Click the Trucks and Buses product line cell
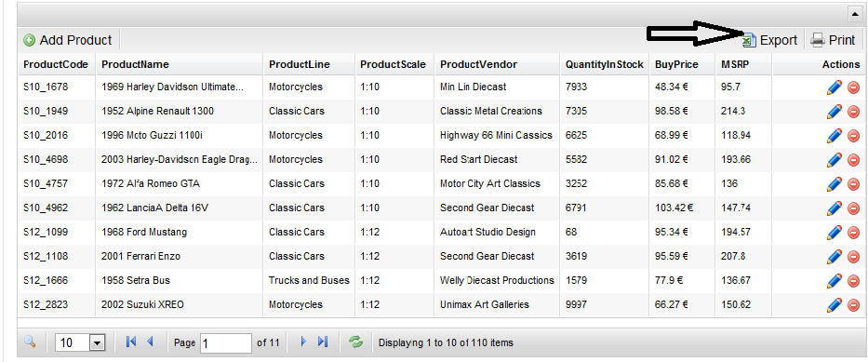The image size is (868, 362). click(x=309, y=281)
